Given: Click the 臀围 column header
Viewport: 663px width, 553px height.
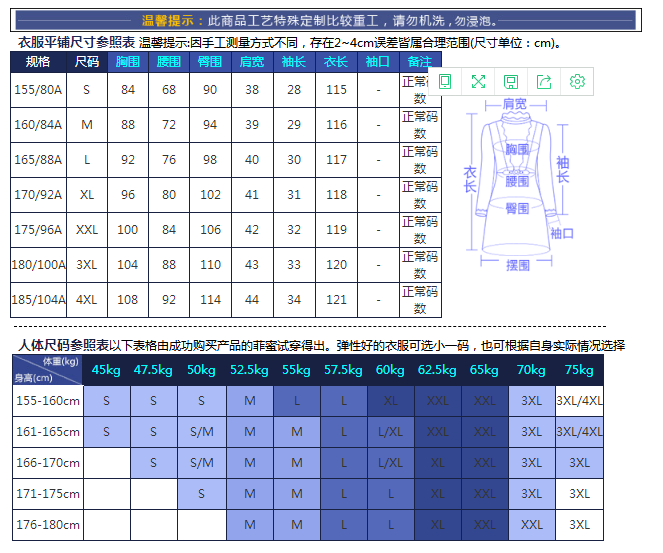Looking at the screenshot, I should coord(210,62).
